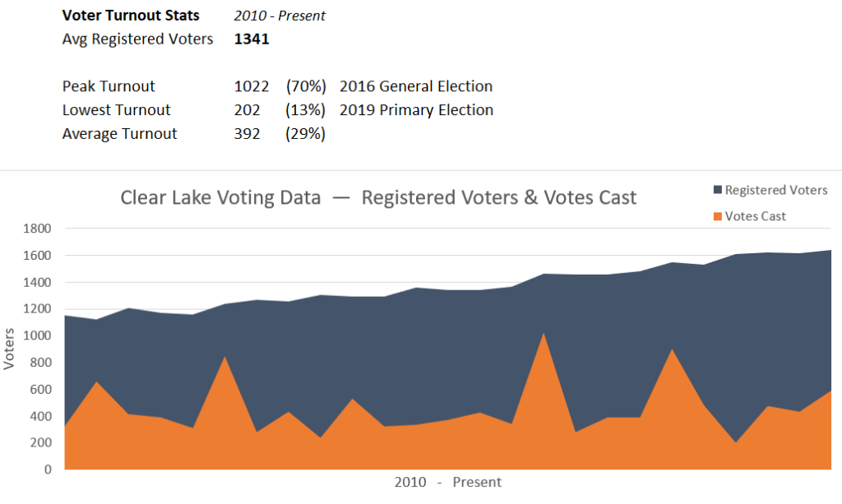This screenshot has height=504, width=842.
Task: Select the Voters vertical axis title
Action: click(x=8, y=349)
